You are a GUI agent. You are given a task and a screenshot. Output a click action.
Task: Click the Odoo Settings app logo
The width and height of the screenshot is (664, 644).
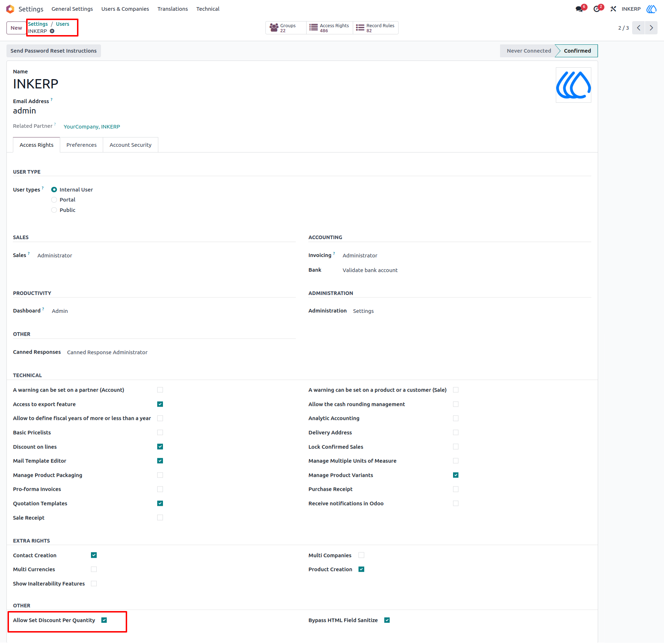(10, 9)
